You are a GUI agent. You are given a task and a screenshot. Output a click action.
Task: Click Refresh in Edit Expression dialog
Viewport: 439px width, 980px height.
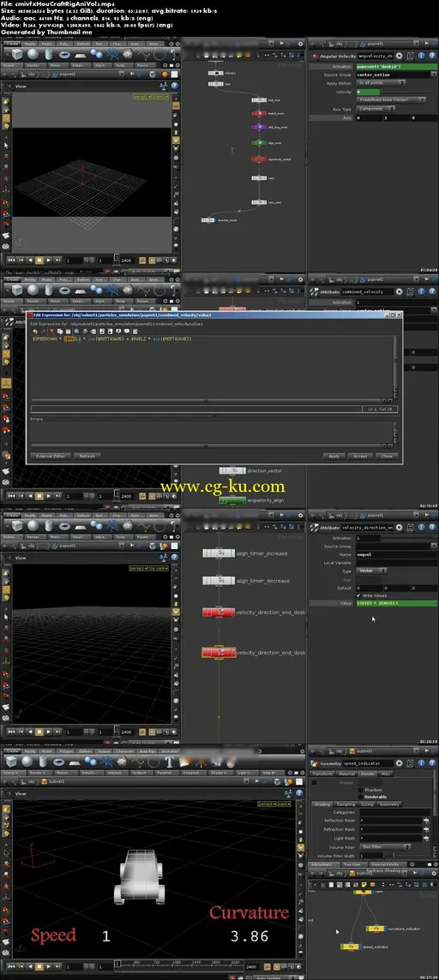(87, 457)
